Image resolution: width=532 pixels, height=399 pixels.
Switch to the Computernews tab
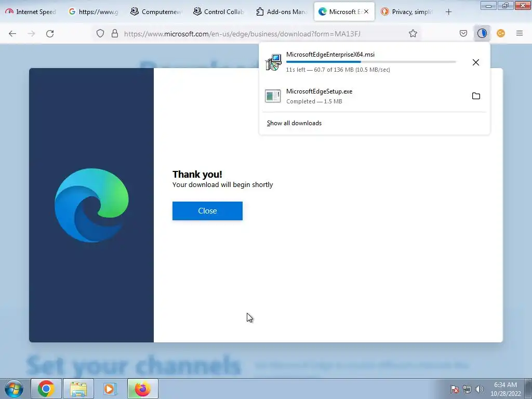pos(156,11)
